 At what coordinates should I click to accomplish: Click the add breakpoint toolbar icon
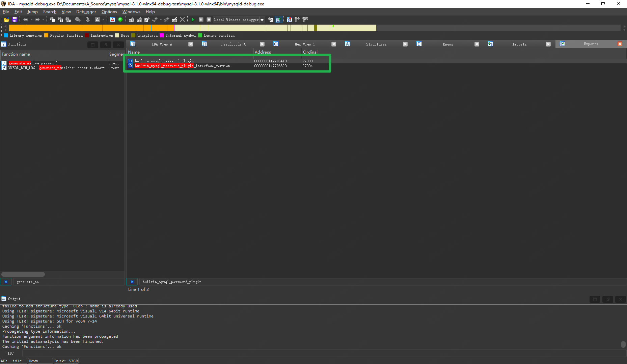(x=297, y=20)
